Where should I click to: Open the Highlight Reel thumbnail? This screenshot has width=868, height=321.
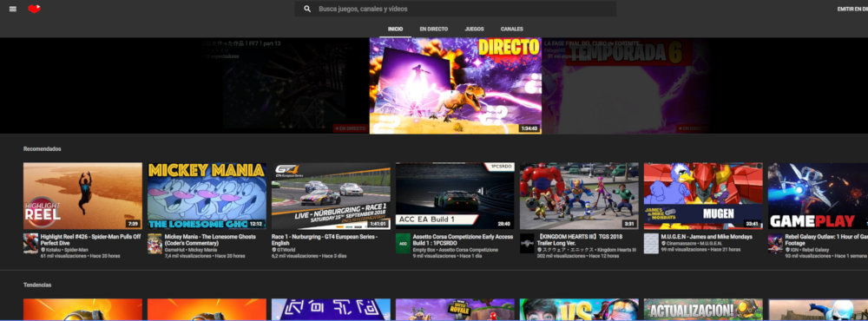point(82,195)
